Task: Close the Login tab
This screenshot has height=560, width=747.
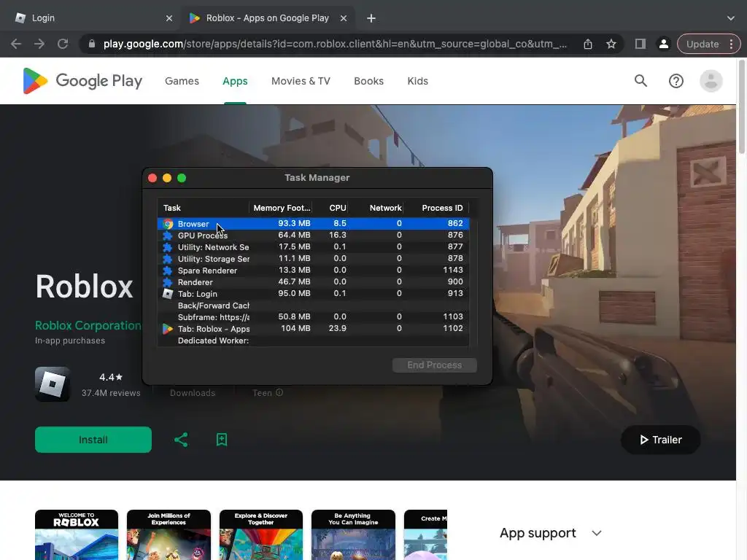Action: (x=169, y=18)
